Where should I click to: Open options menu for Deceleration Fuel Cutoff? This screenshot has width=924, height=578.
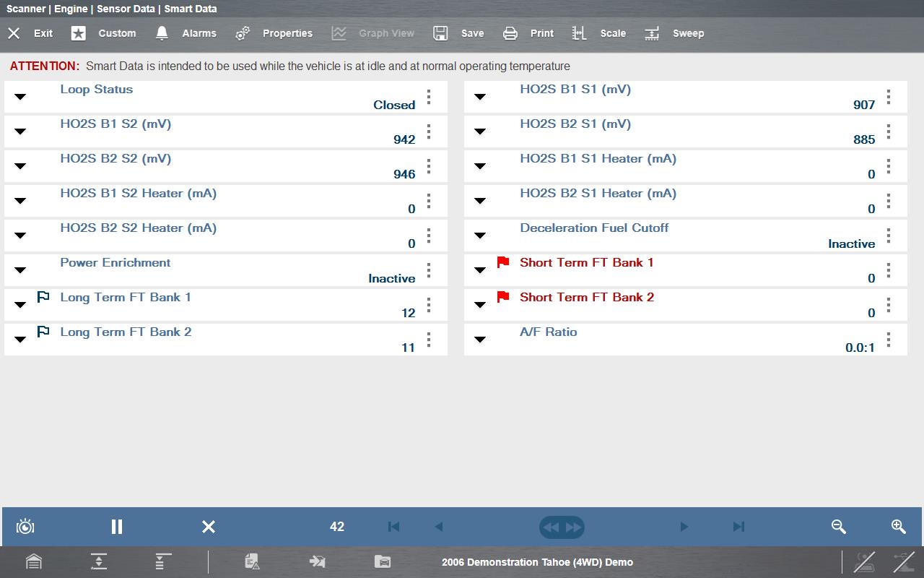coord(889,236)
